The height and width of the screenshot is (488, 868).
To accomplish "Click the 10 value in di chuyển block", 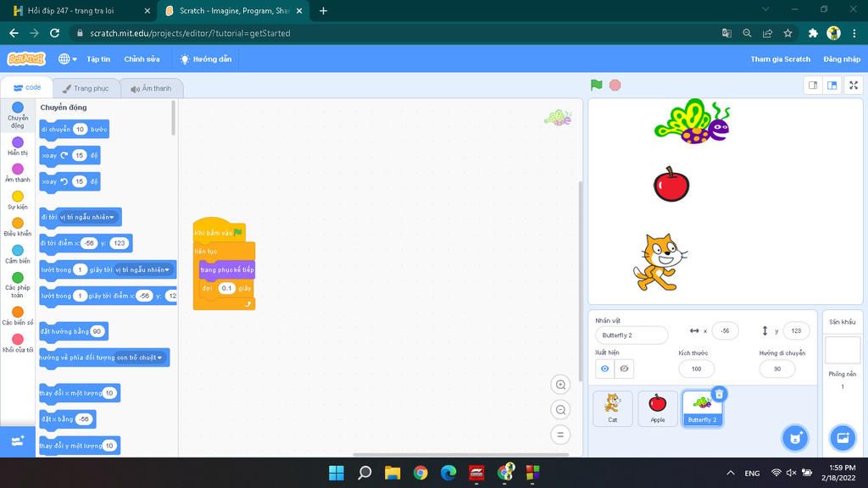I will click(x=81, y=130).
